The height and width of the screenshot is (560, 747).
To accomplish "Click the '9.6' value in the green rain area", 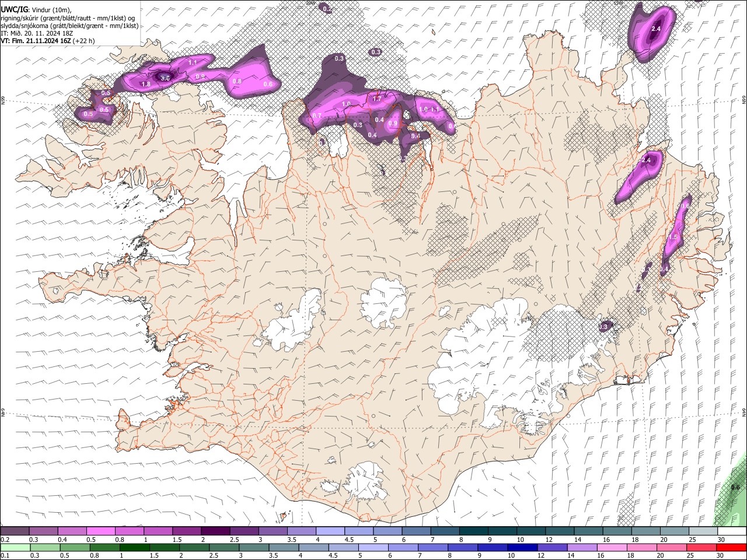I will [735, 487].
